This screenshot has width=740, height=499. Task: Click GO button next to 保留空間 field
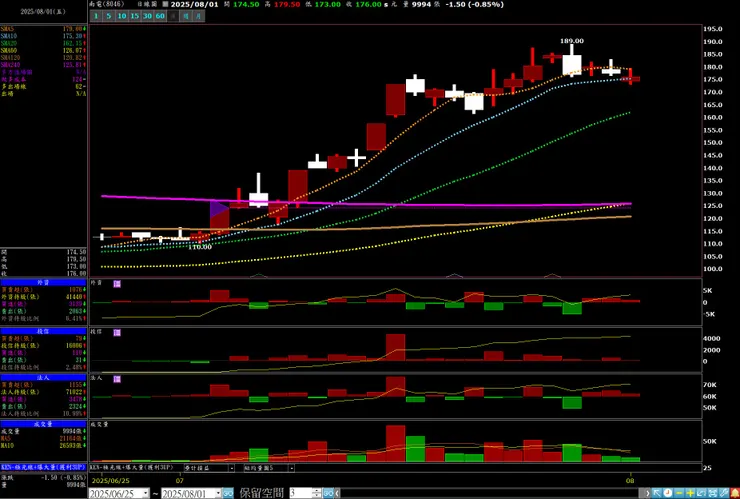328,493
